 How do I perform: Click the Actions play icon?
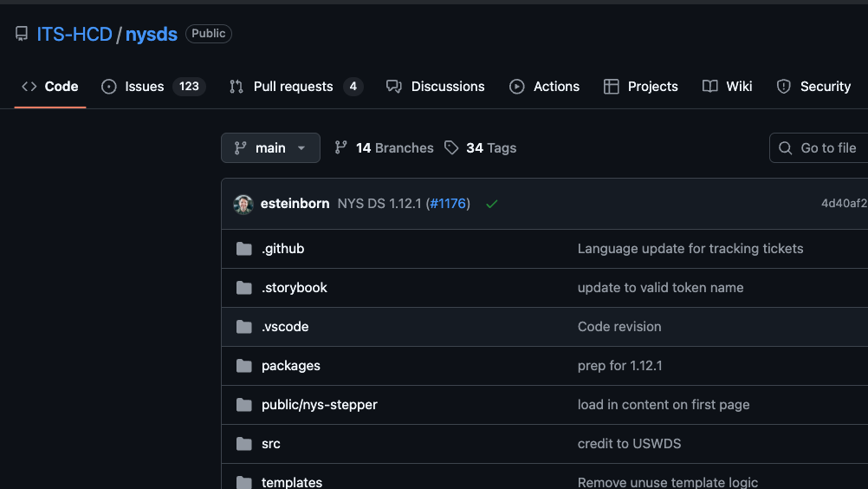click(517, 87)
